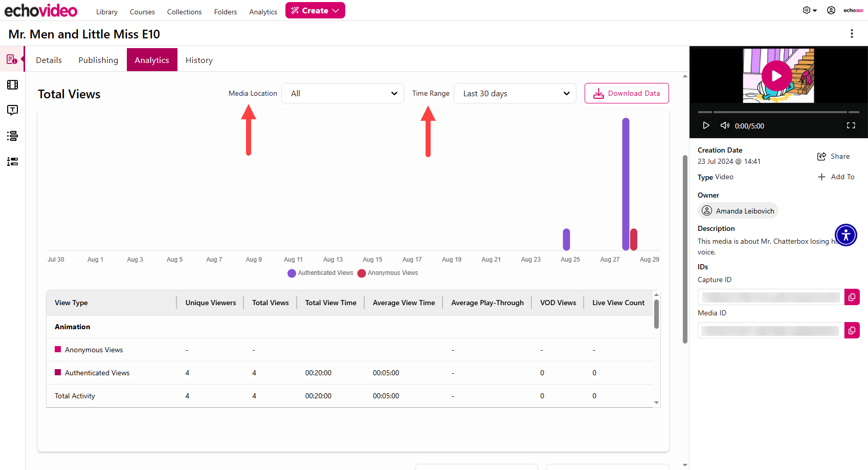Go to Collections in top navigation
This screenshot has width=868, height=470.
(x=184, y=12)
